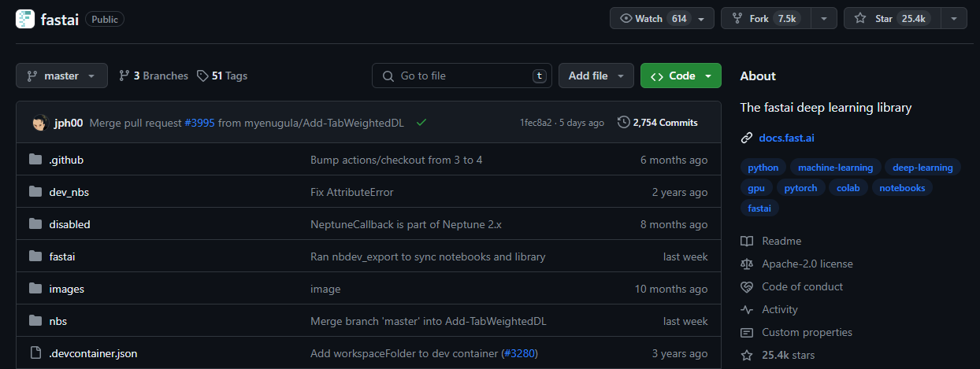Select the pytorch topic tag

pyautogui.click(x=800, y=188)
